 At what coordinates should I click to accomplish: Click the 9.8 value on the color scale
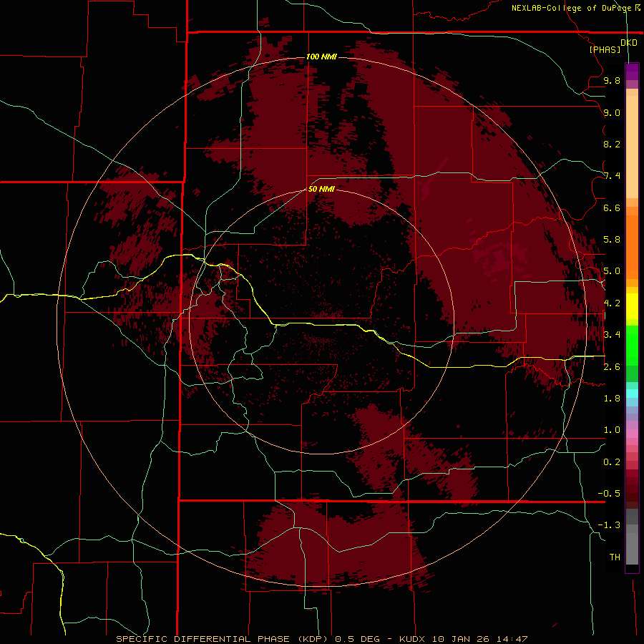[612, 80]
